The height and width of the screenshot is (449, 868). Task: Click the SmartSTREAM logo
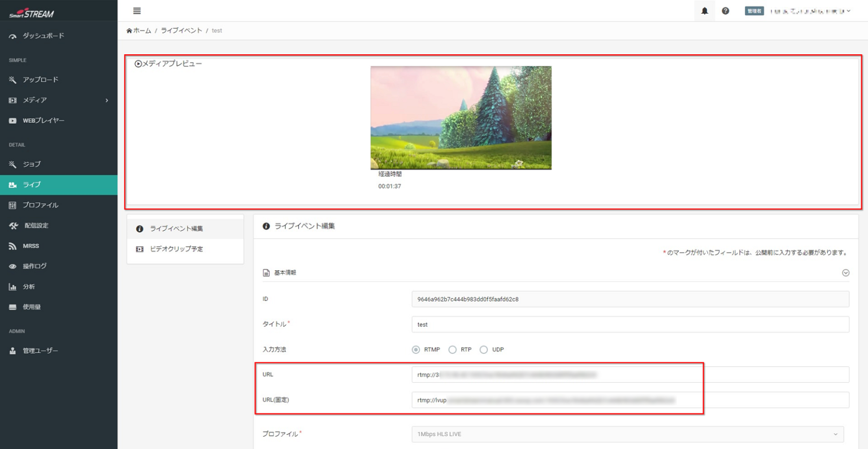(32, 13)
